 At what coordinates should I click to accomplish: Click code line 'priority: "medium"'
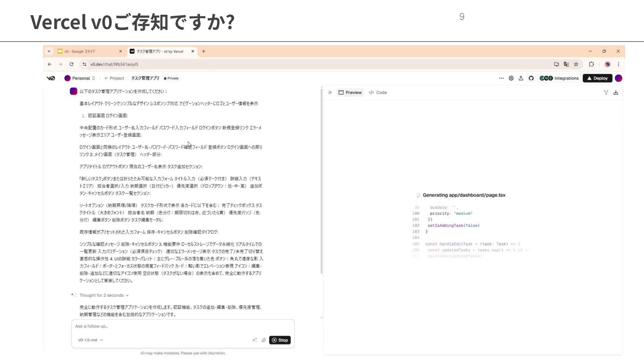(451, 214)
